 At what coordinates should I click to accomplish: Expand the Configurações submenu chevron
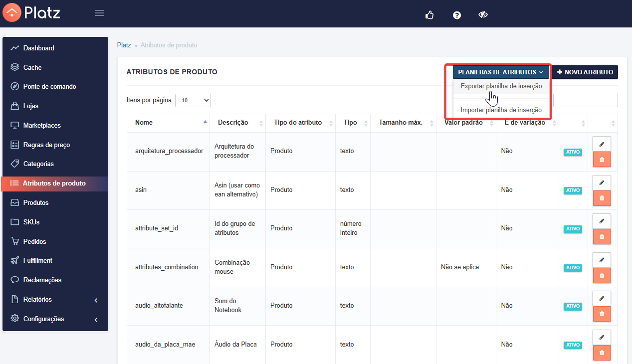(x=96, y=319)
